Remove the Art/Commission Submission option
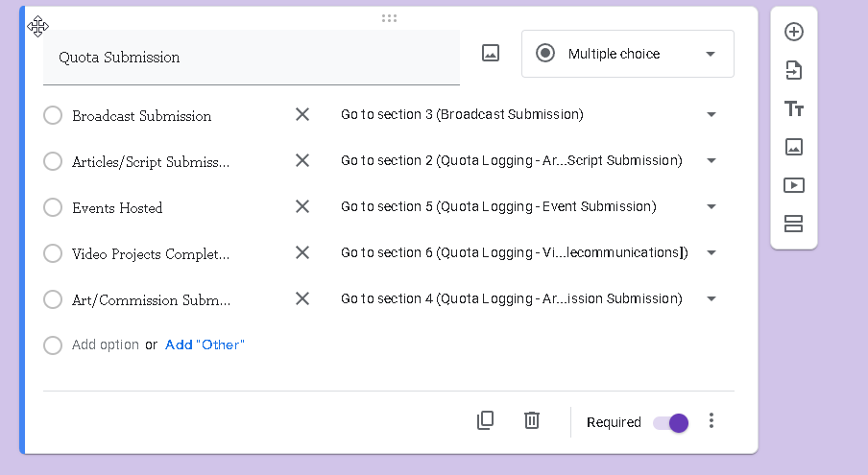The width and height of the screenshot is (868, 475). coord(302,298)
